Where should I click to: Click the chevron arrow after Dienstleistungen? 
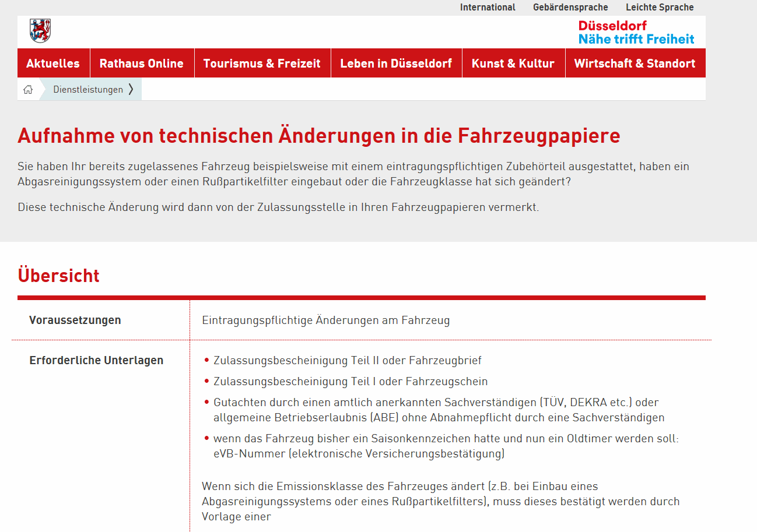point(131,89)
